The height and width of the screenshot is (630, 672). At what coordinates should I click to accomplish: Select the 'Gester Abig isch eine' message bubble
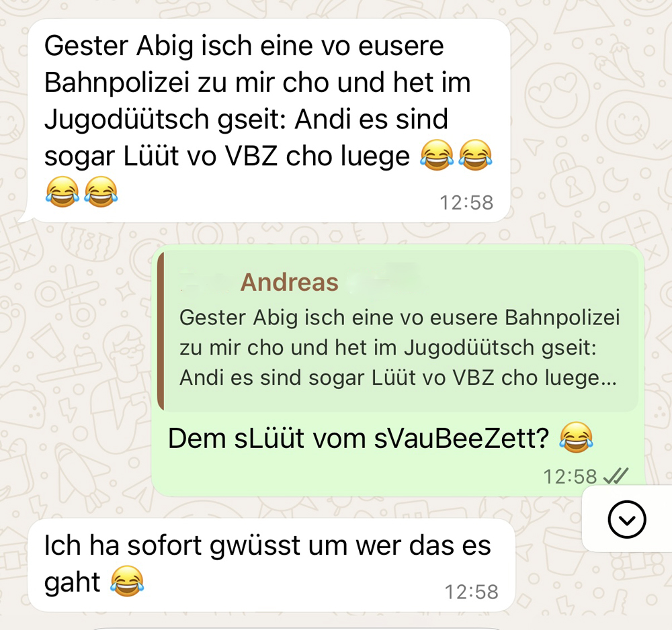click(268, 121)
